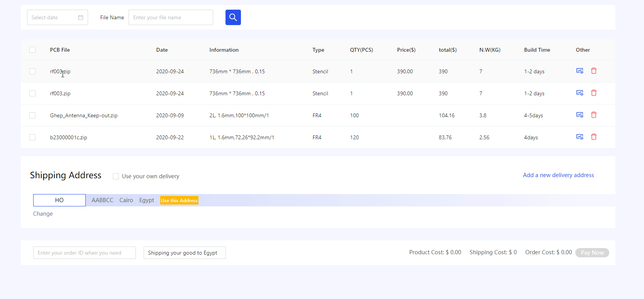Click the order ID input field
This screenshot has width=644, height=299.
tap(85, 253)
